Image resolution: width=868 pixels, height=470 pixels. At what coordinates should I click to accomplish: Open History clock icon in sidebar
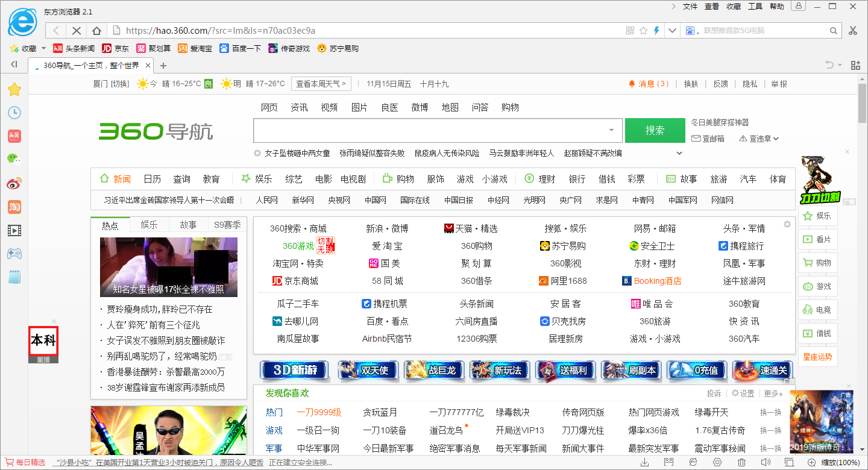14,113
